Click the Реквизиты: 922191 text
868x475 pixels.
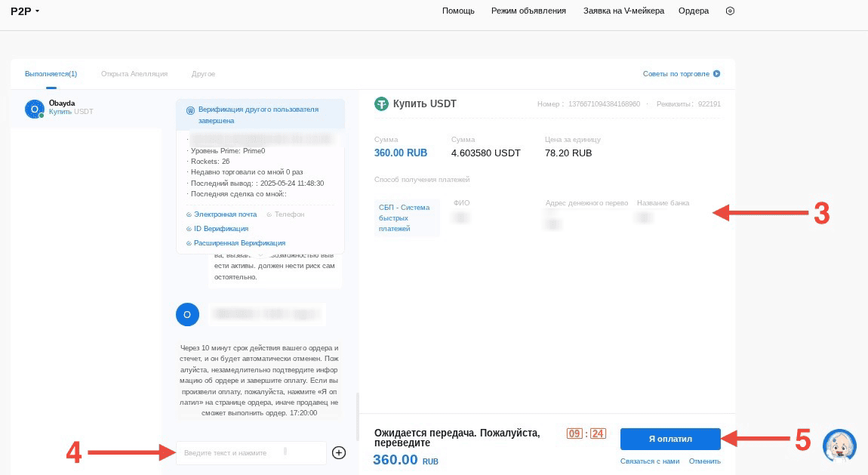pos(688,104)
